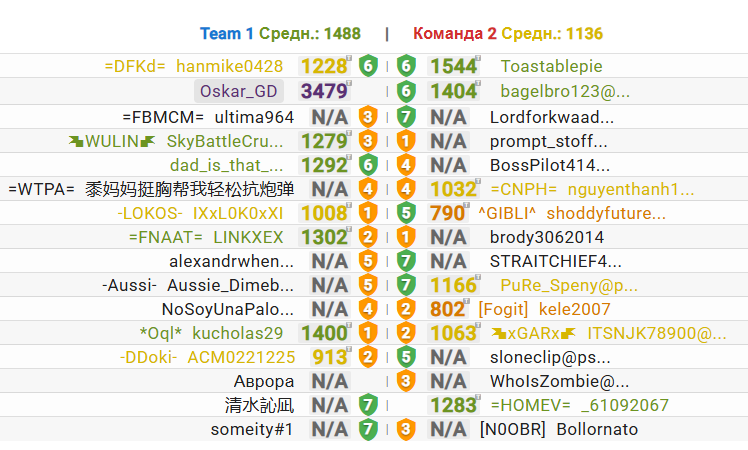Select player Аврора name
This screenshot has width=748, height=450.
(264, 381)
